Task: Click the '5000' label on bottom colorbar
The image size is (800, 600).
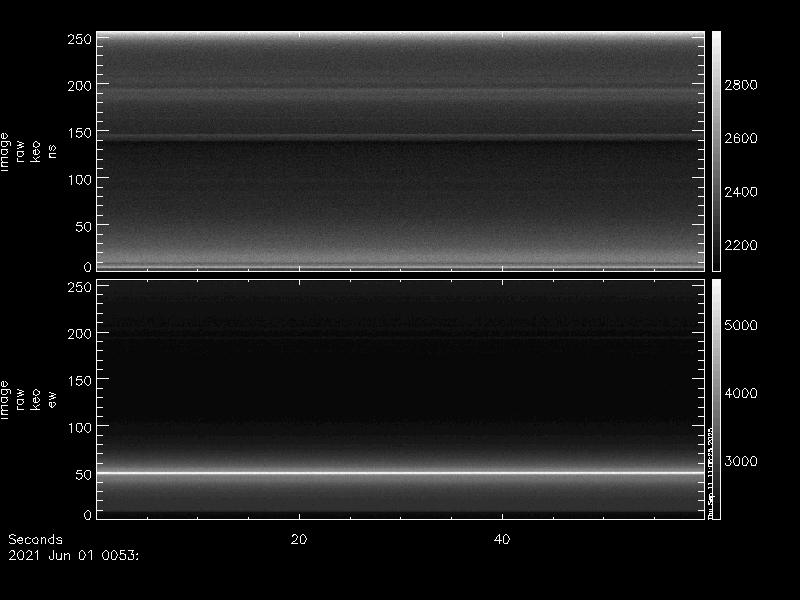Action: pos(741,325)
